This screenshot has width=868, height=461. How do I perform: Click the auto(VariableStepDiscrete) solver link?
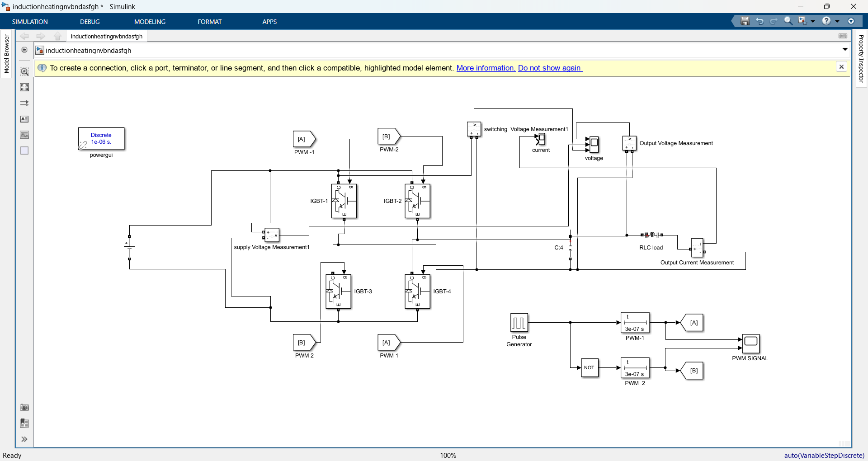[824, 456]
